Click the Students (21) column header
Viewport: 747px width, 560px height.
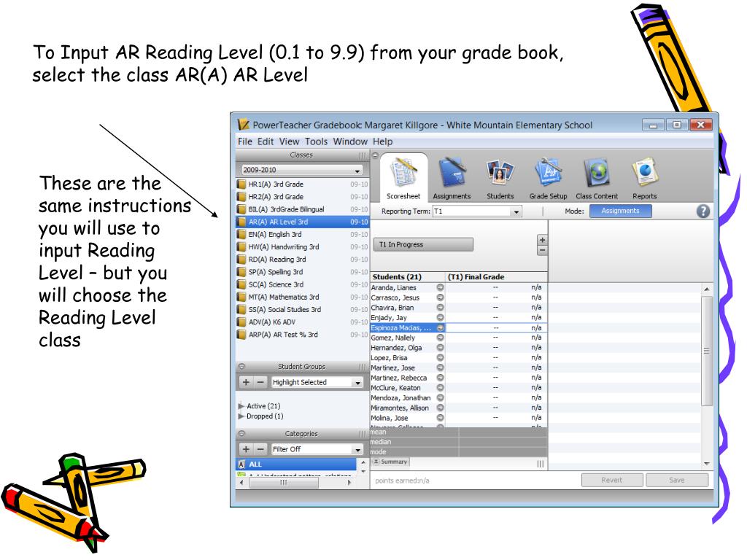tap(407, 277)
